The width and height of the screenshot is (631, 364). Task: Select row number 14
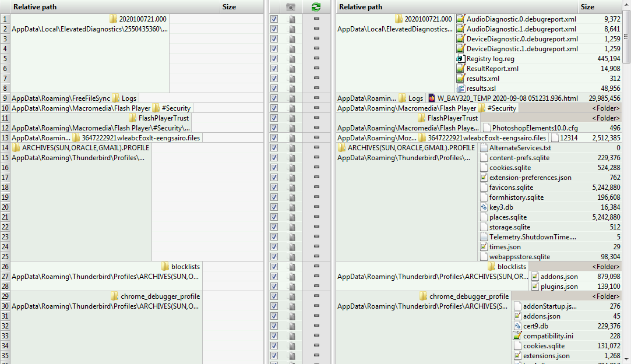pos(5,147)
